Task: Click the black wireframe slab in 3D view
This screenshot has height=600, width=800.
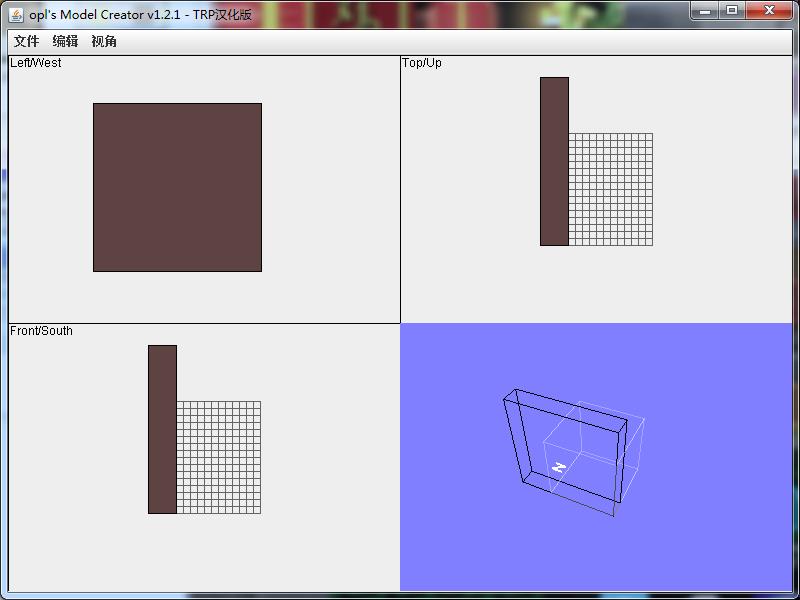Action: click(512, 440)
